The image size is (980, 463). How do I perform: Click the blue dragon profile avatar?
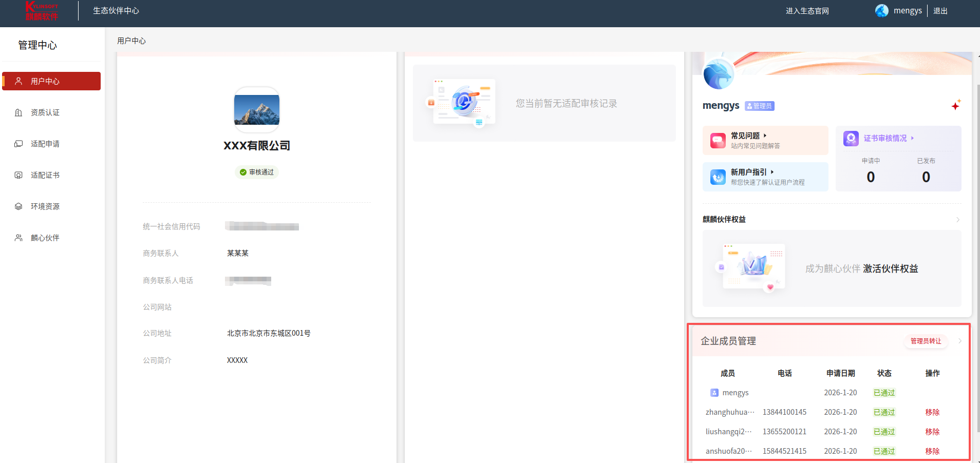click(x=718, y=74)
